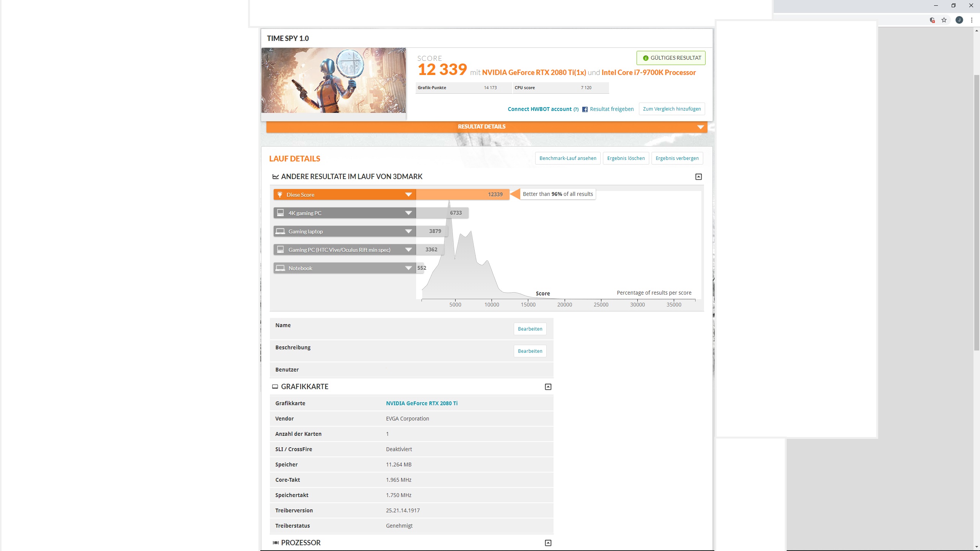This screenshot has height=551, width=980.
Task: Click Bearbeiten next to Name
Action: (x=530, y=329)
